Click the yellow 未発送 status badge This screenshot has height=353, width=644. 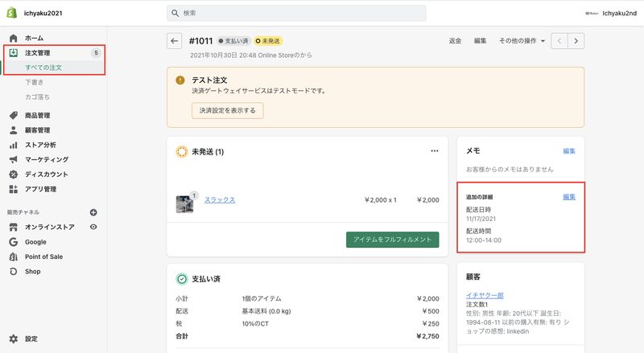point(268,41)
